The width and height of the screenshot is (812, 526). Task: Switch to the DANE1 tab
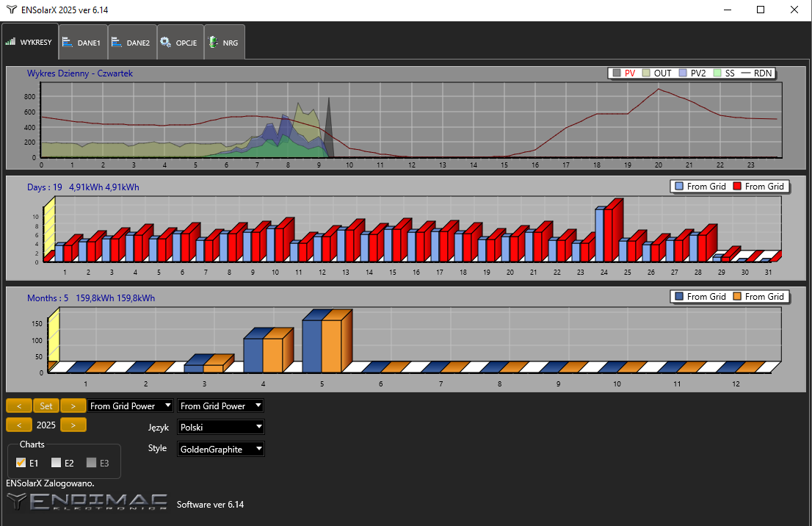88,43
